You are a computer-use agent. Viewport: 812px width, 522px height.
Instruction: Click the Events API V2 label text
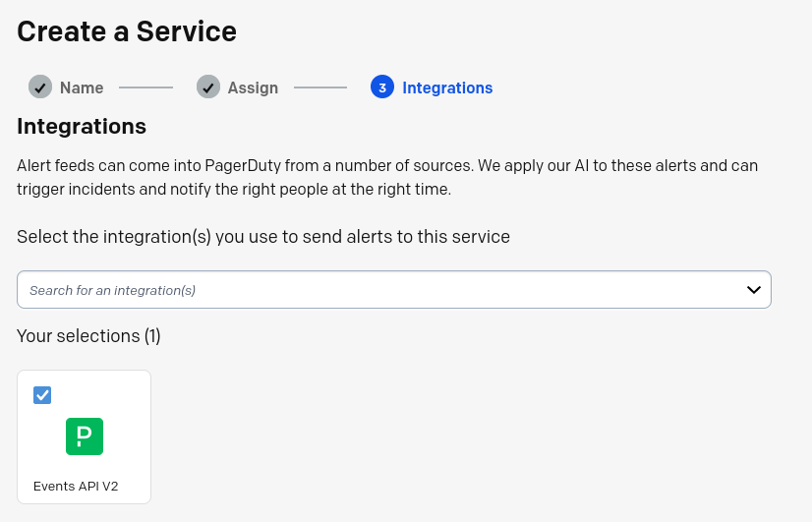tap(76, 487)
